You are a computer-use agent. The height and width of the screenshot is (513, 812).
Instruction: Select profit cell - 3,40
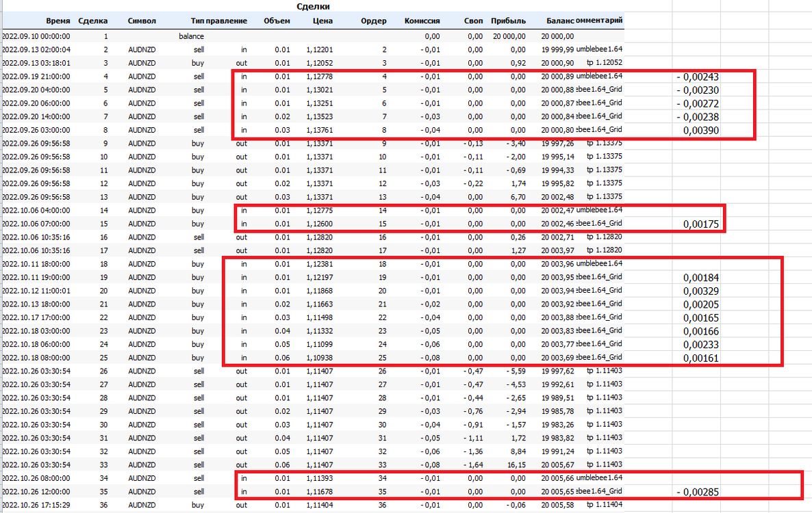(x=516, y=143)
